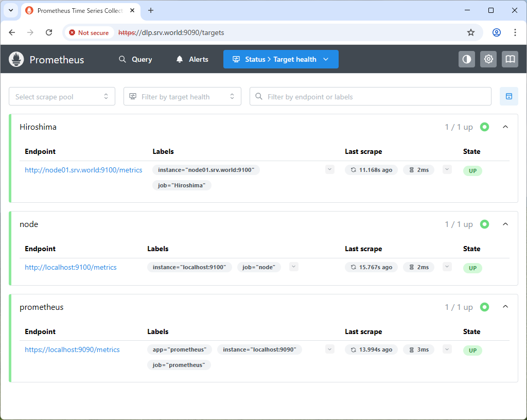Screen dimensions: 527x420
Task: Close the Prometheus Time Series tab
Action: (132, 10)
